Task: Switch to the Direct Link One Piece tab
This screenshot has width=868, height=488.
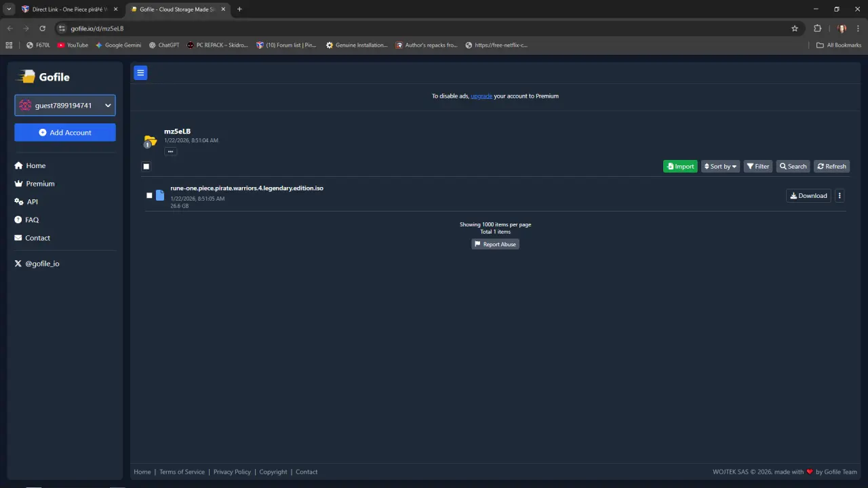Action: pos(68,9)
